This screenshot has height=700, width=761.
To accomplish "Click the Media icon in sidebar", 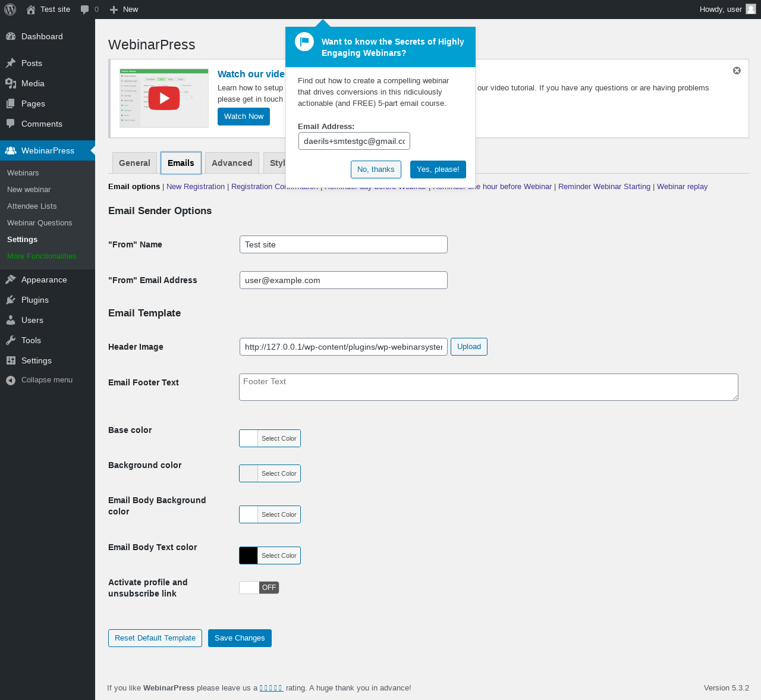I will 11,83.
